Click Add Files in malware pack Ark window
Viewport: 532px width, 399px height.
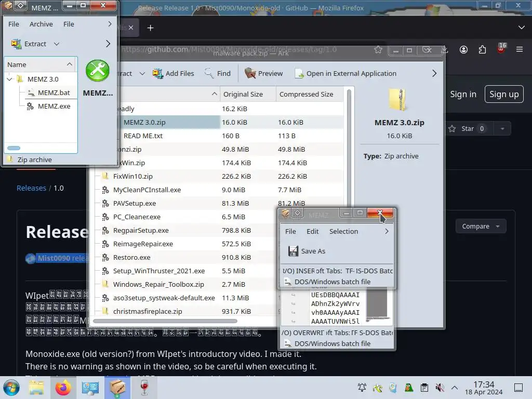pyautogui.click(x=174, y=73)
